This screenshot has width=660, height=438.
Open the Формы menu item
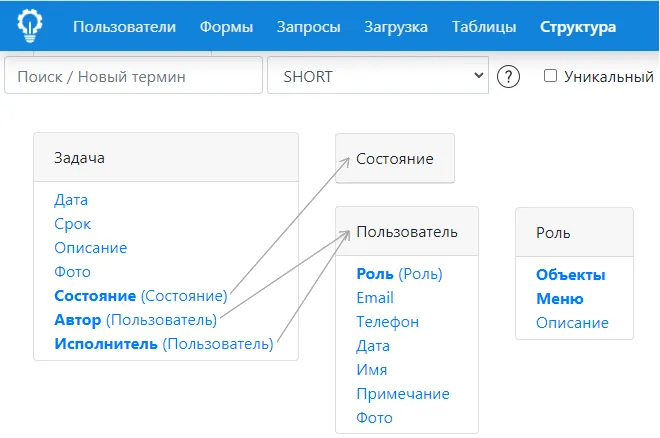(x=226, y=27)
